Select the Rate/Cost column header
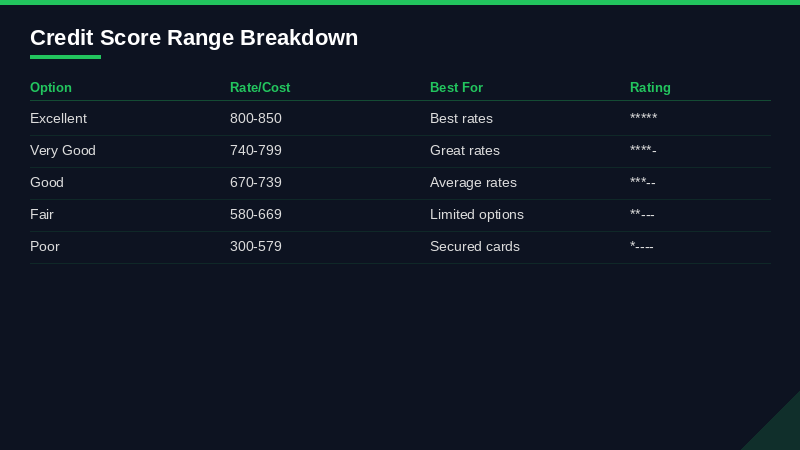The width and height of the screenshot is (800, 450). [260, 88]
